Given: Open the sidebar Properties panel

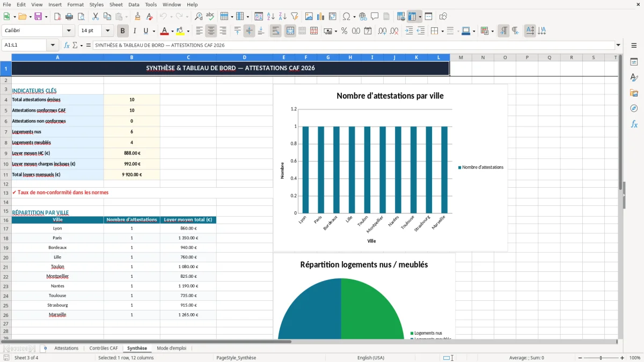Looking at the screenshot, I should 634,62.
